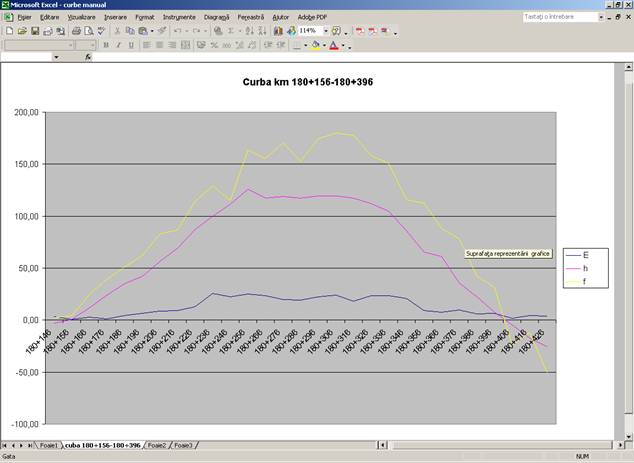Click the yellow fill color bucket swatch
Viewport: 634px width, 463px height.
pos(316,45)
